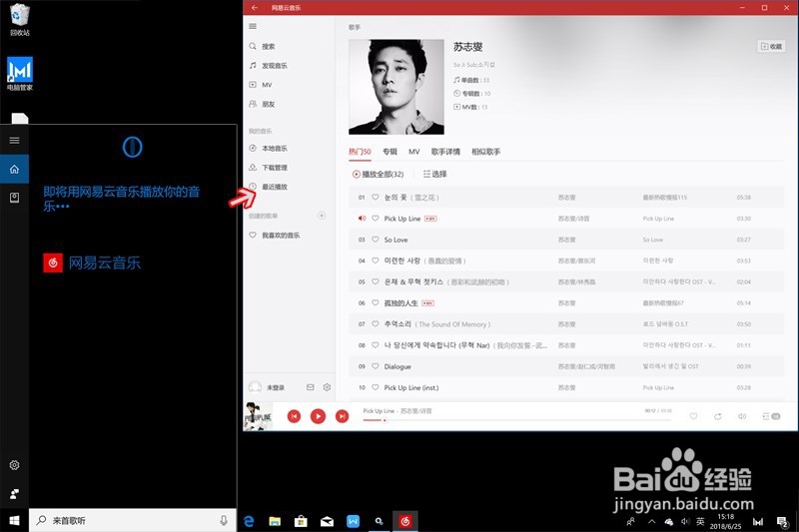Open Microsoft Edge from the taskbar
The height and width of the screenshot is (532, 799).
(249, 521)
